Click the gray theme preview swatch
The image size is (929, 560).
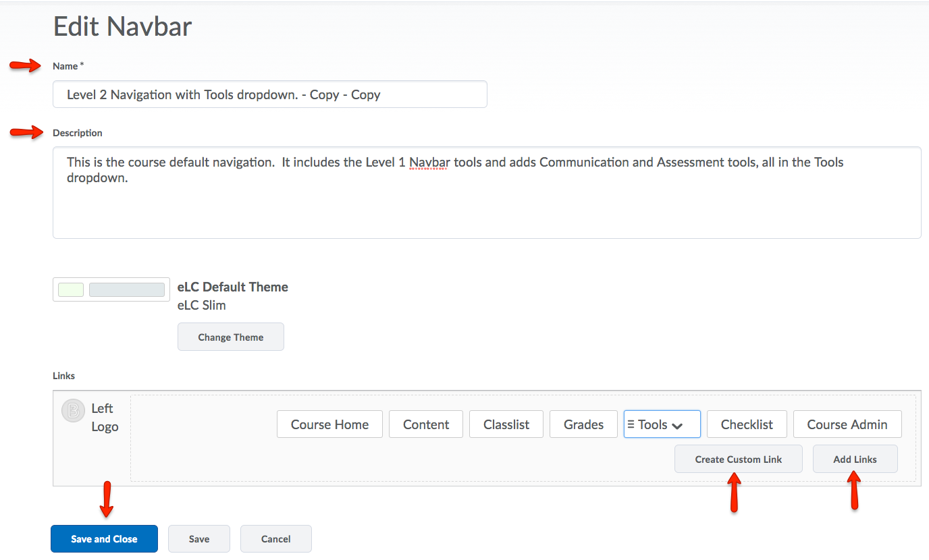point(127,289)
